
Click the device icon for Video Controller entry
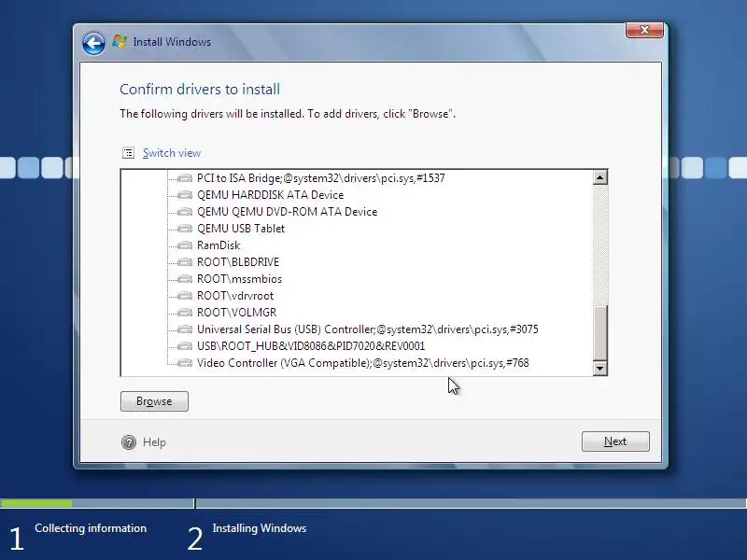coord(184,363)
